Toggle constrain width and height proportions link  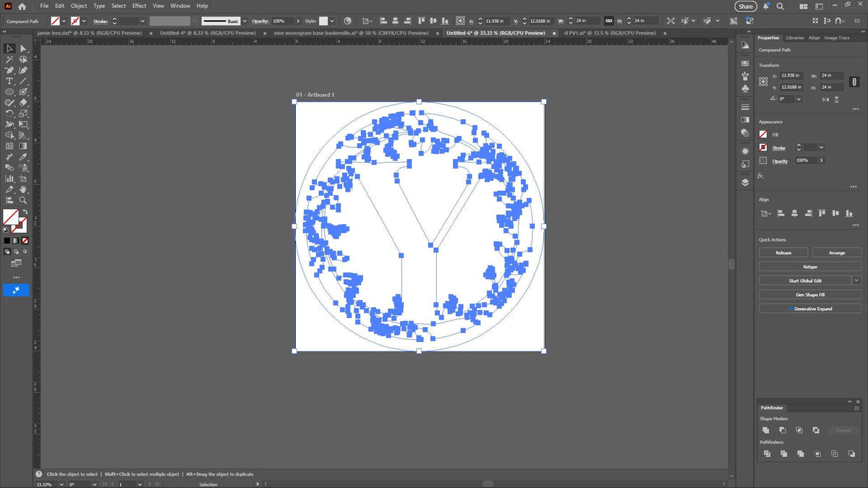pos(854,82)
